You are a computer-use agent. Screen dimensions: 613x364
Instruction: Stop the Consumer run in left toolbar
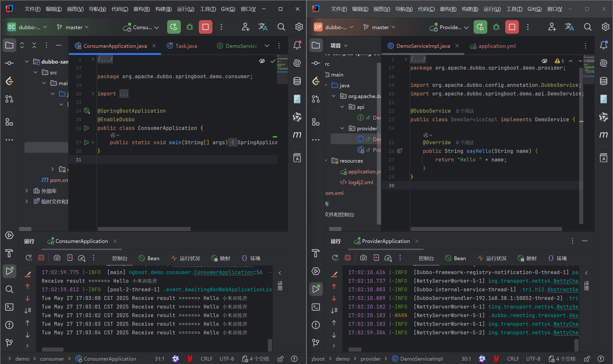[205, 27]
